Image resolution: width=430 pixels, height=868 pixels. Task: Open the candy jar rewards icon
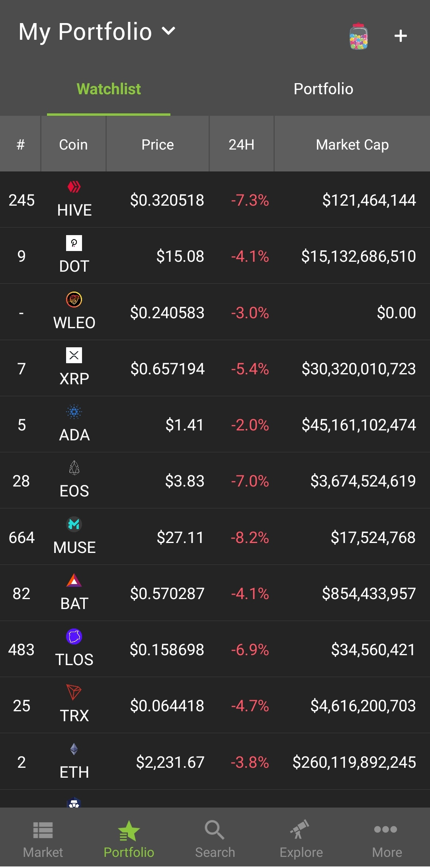point(358,36)
